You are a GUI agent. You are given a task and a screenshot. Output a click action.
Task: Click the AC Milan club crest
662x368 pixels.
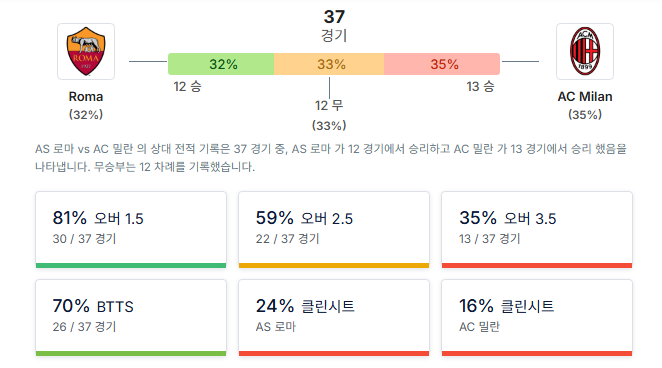point(585,51)
